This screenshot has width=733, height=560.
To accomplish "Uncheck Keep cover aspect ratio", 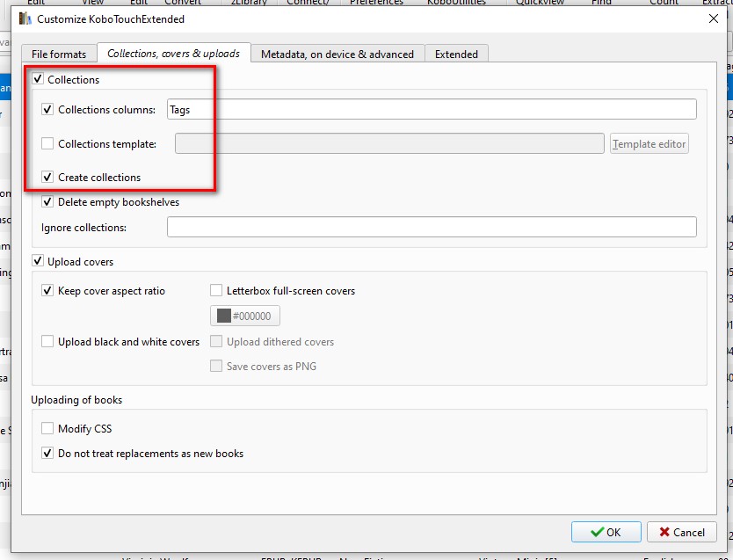I will click(47, 291).
